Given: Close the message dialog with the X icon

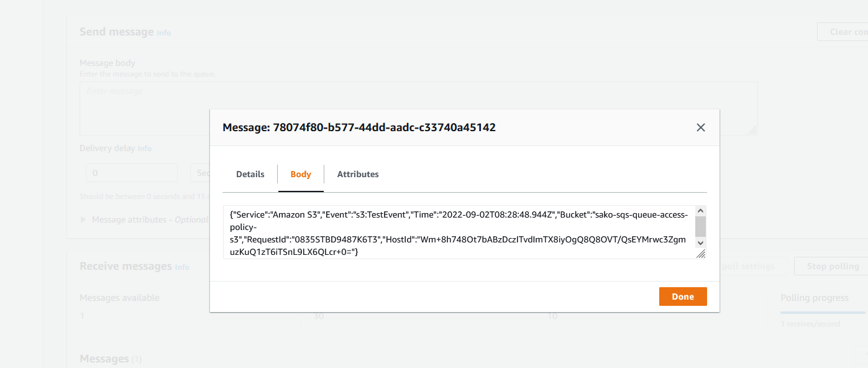Looking at the screenshot, I should click(701, 127).
